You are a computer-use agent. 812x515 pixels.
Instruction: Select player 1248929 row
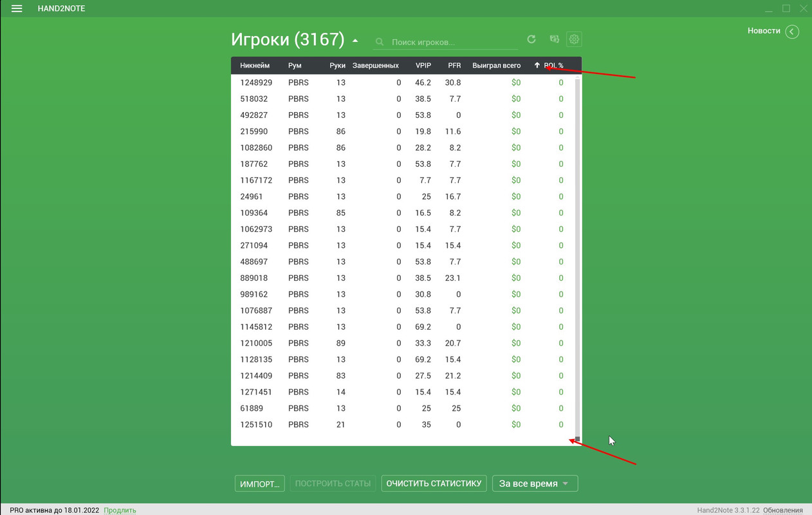click(402, 82)
